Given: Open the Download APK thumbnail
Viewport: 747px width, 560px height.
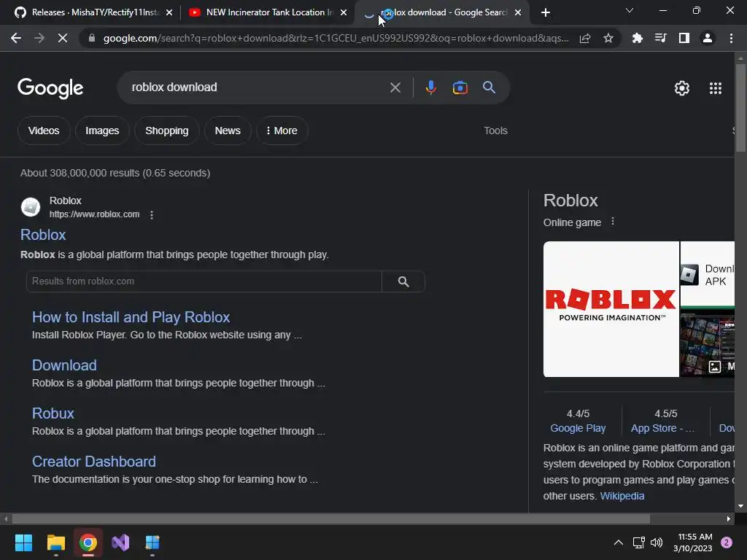Looking at the screenshot, I should click(707, 275).
